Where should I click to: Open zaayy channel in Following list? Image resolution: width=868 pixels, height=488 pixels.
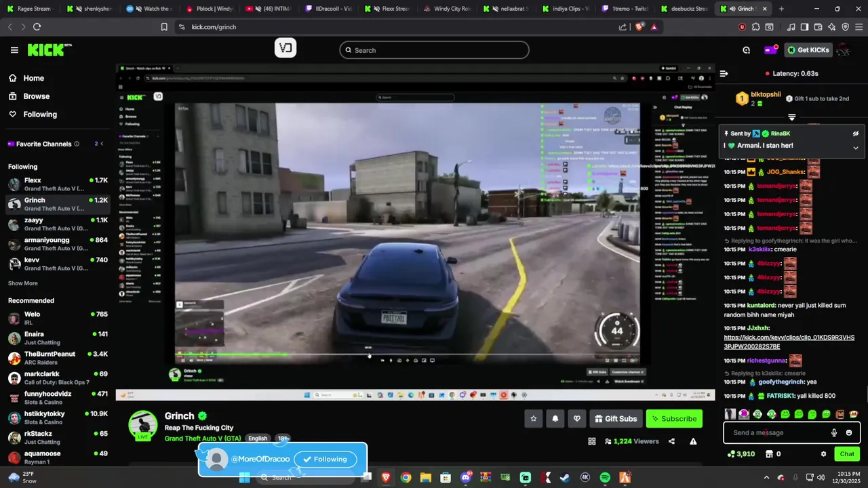(x=58, y=224)
